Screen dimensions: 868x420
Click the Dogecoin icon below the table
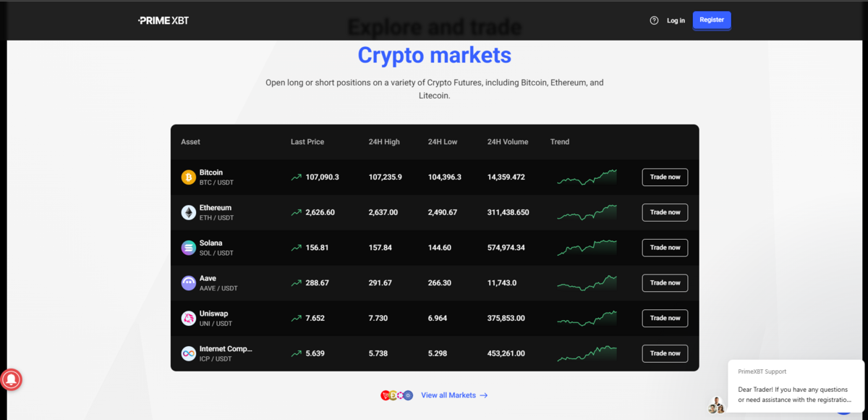pyautogui.click(x=393, y=395)
